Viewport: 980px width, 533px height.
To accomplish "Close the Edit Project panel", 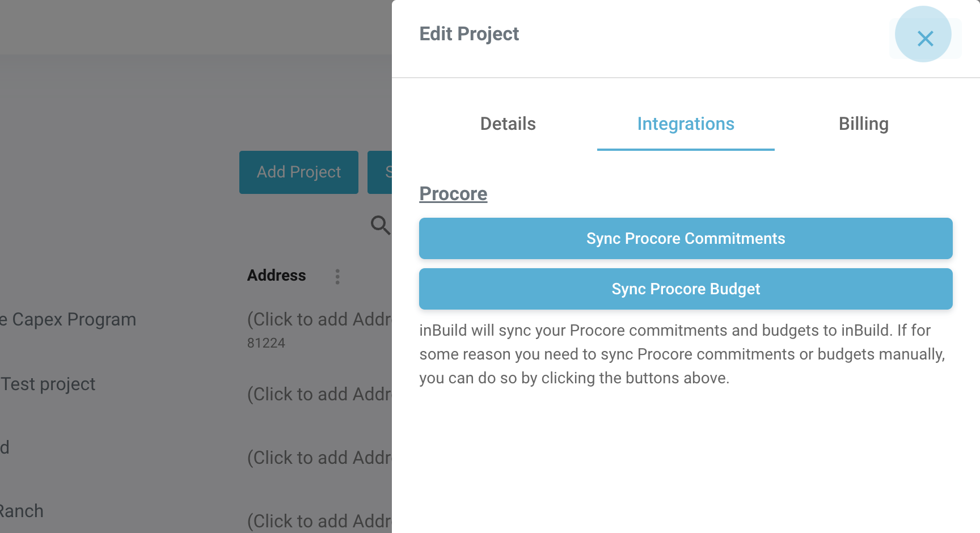I will [924, 38].
